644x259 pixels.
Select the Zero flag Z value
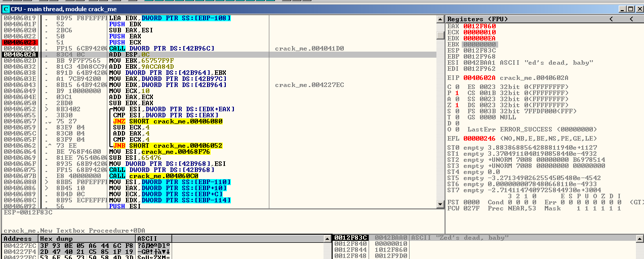(x=457, y=105)
